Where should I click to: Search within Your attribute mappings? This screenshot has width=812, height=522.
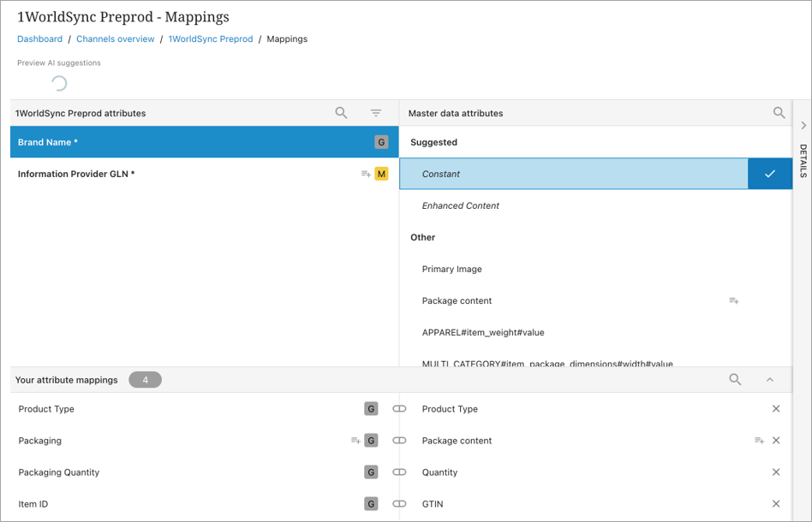click(735, 380)
